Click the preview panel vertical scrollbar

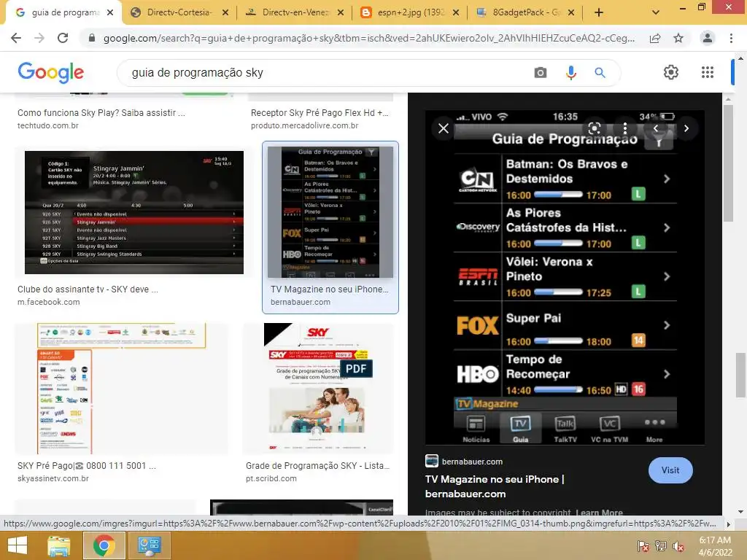(x=727, y=163)
